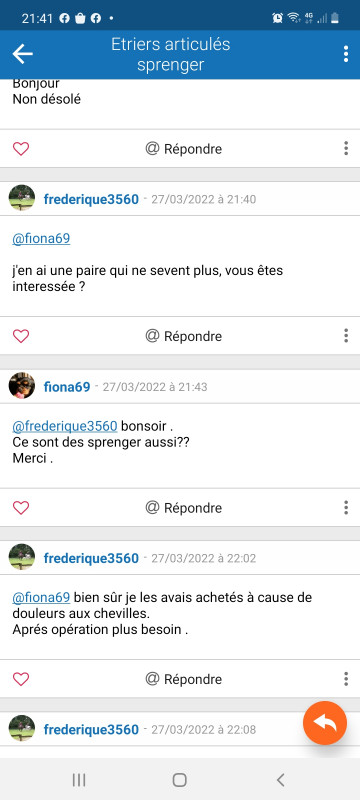Reply to fiona69's 21:43 message
Viewport: 360px width, 800px height.
pos(184,508)
